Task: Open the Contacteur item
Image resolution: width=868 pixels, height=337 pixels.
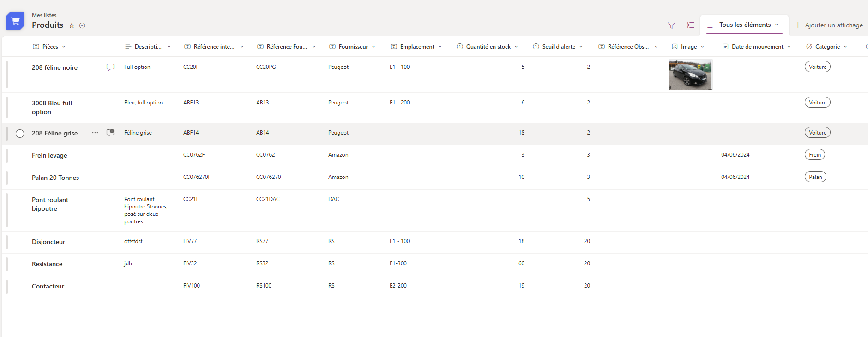Action: 48,287
